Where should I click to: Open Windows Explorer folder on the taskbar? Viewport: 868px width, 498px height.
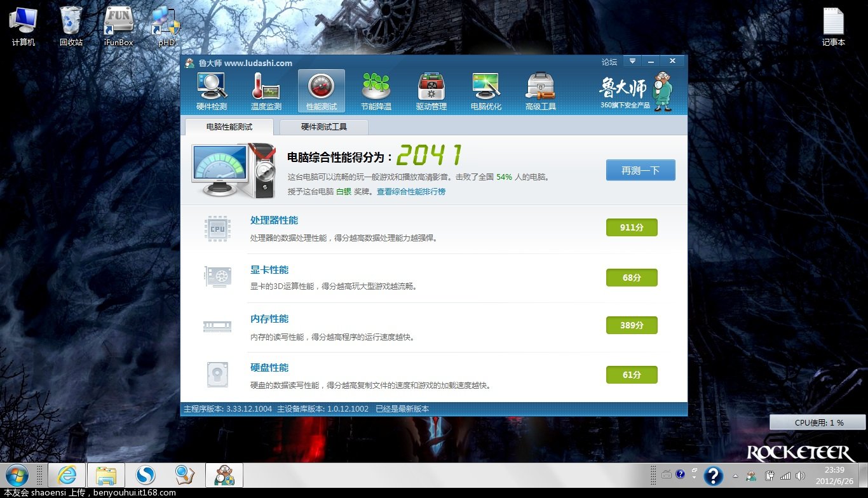pos(106,475)
